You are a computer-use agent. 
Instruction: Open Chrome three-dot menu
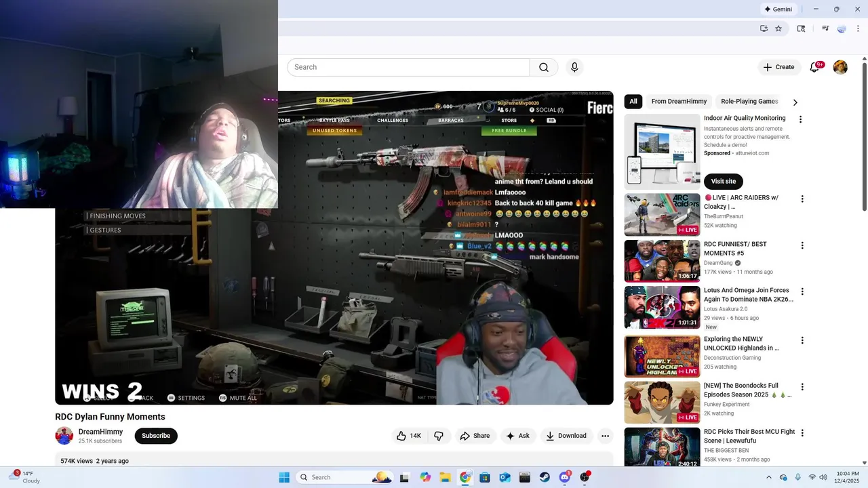[858, 28]
